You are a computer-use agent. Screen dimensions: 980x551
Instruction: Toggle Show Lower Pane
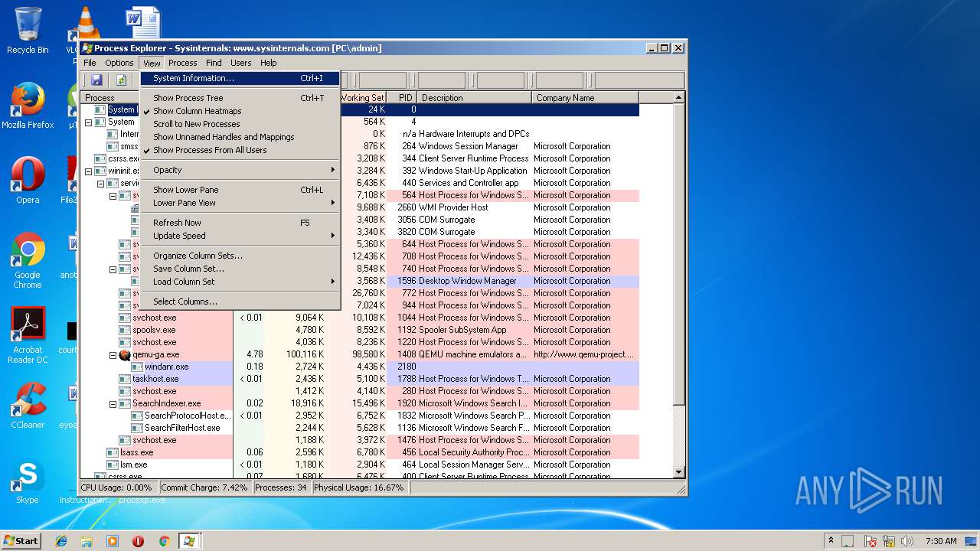[x=240, y=190]
